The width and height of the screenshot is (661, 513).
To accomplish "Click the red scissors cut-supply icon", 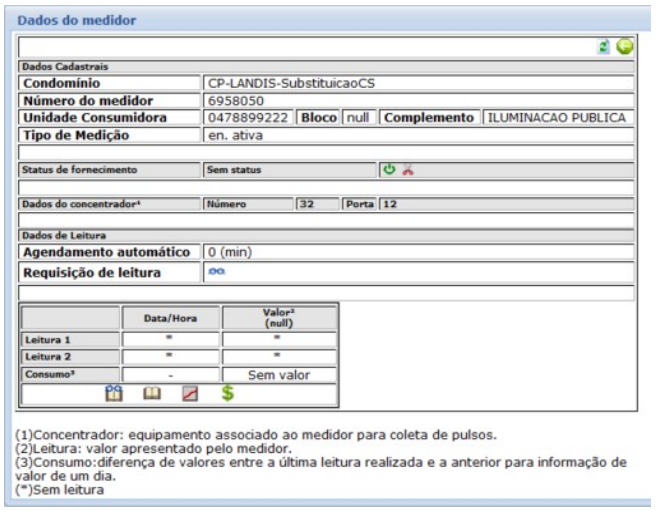I will click(x=407, y=169).
